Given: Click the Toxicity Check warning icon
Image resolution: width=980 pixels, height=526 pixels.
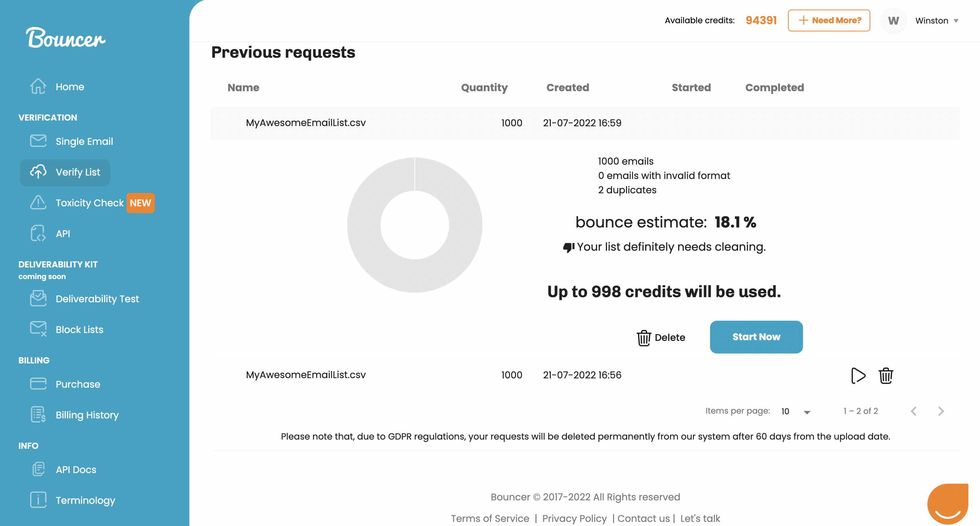Looking at the screenshot, I should [38, 202].
